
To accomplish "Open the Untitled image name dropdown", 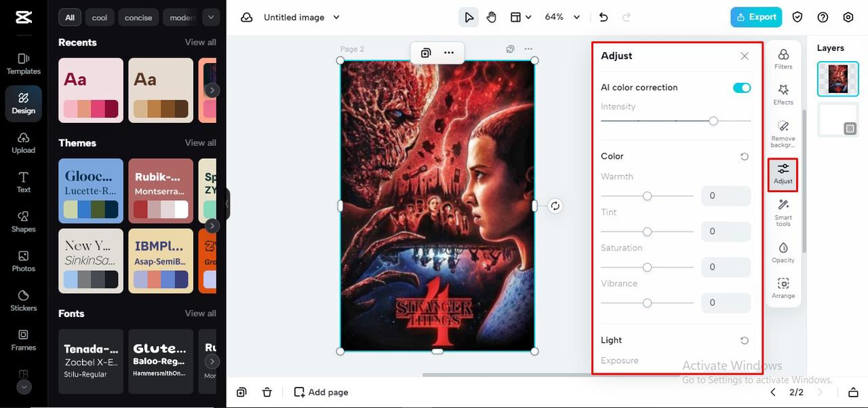I will (x=302, y=17).
